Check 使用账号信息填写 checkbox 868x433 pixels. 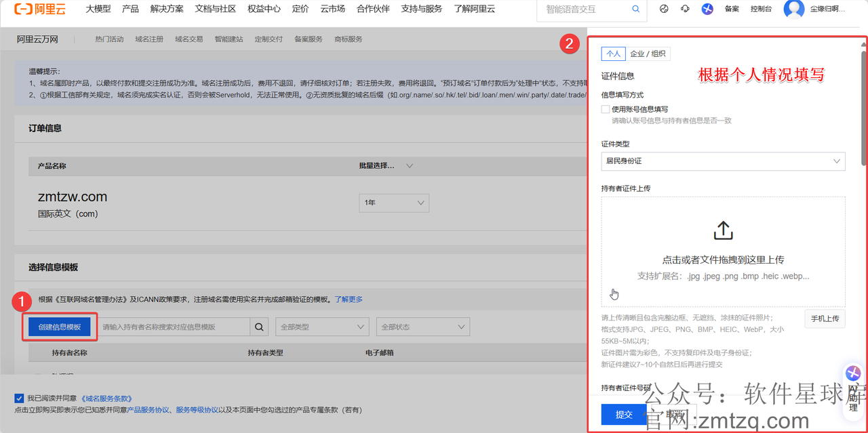tap(606, 109)
